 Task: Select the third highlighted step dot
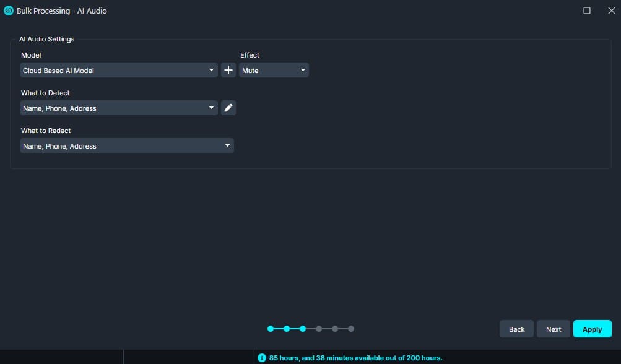(302, 329)
